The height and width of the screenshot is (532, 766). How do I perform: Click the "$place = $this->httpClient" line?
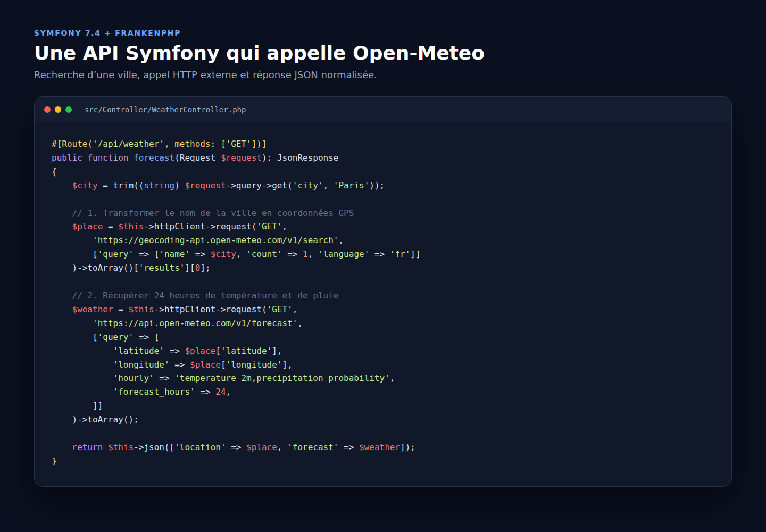point(179,227)
